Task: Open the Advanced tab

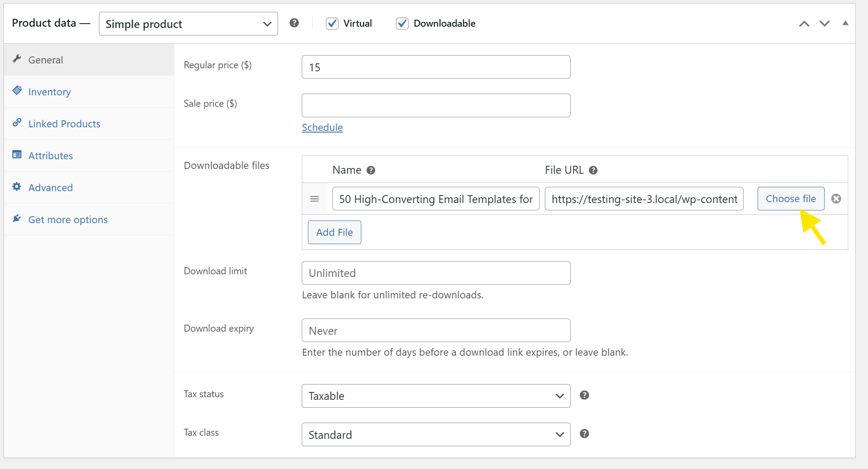Action: [89, 187]
